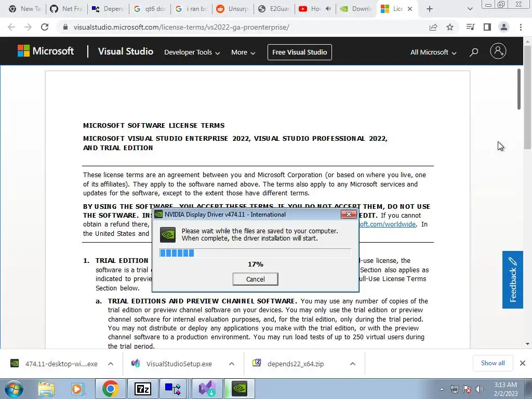Cancel the NVIDIA driver extraction

coord(256,279)
